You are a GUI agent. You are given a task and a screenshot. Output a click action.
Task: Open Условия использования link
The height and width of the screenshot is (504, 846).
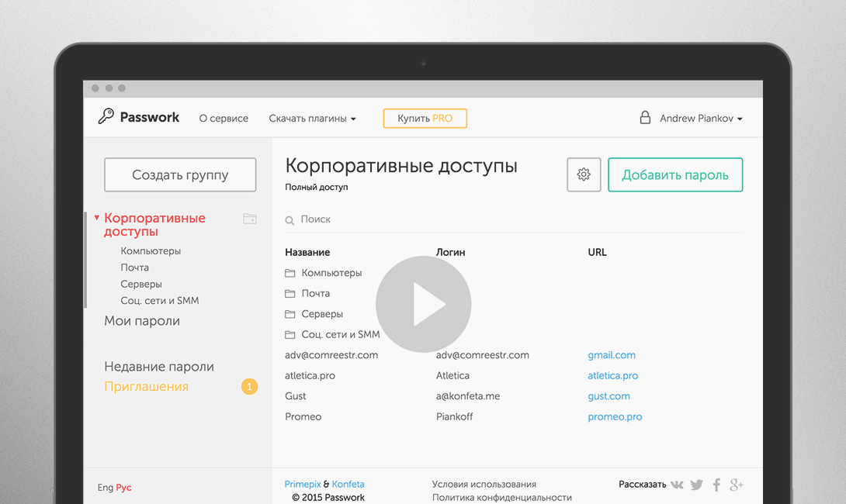(x=484, y=484)
